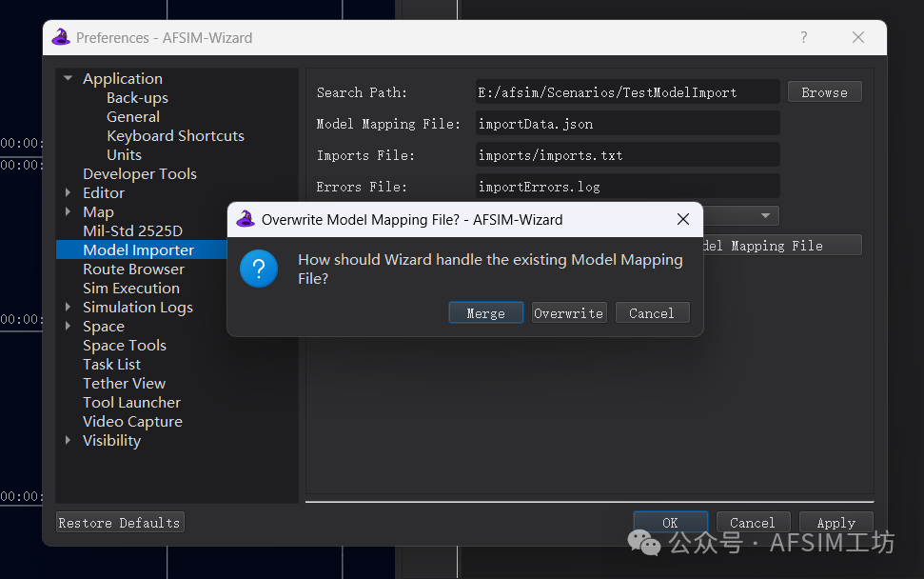Viewport: 924px width, 579px height.
Task: Click the wizard hat icon in Preferences title bar
Action: 61,37
